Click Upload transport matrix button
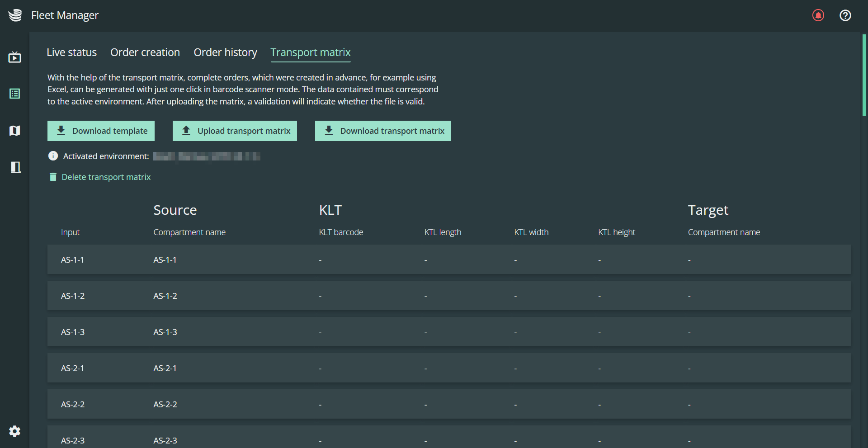The width and height of the screenshot is (868, 448). point(235,131)
